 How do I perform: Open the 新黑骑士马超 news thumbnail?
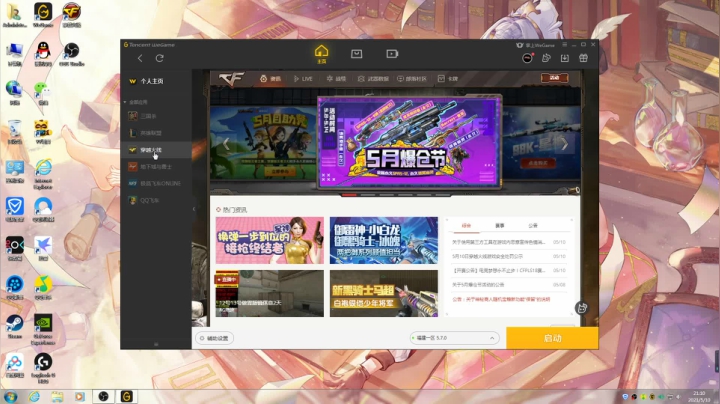(384, 293)
